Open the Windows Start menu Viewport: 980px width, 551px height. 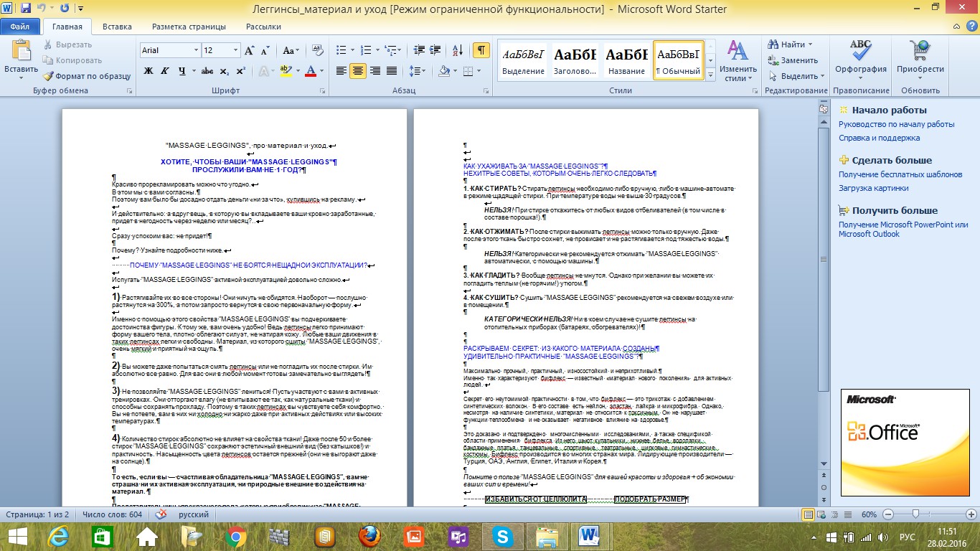point(17,536)
